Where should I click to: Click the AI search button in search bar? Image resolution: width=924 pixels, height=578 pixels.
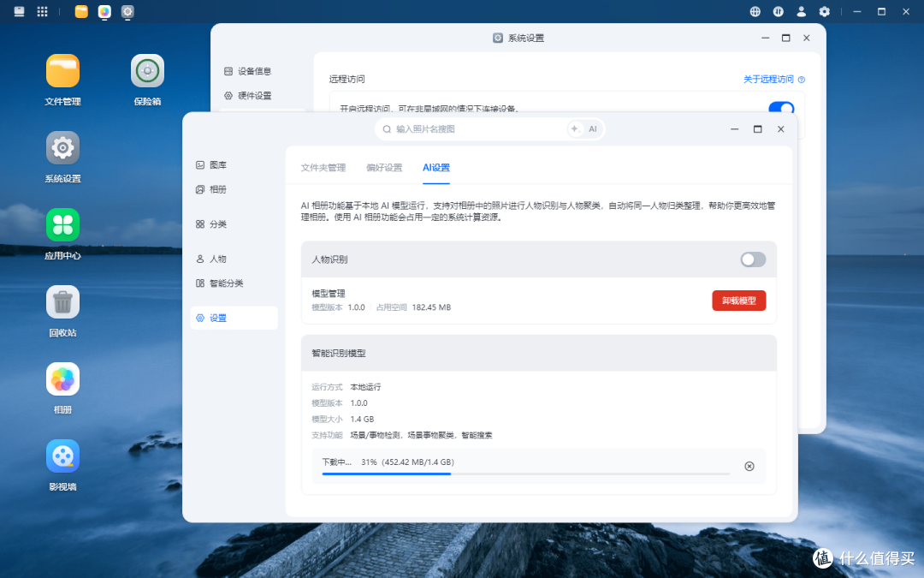(x=584, y=129)
